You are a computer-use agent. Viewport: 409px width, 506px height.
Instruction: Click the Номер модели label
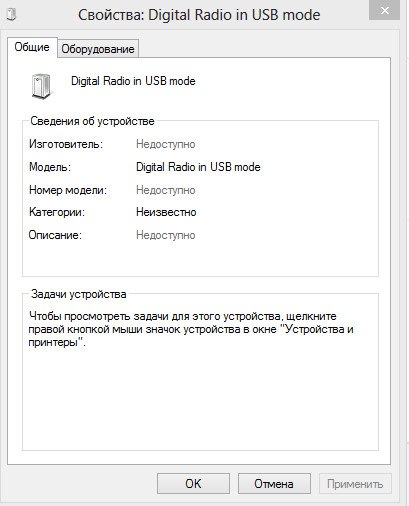point(68,190)
